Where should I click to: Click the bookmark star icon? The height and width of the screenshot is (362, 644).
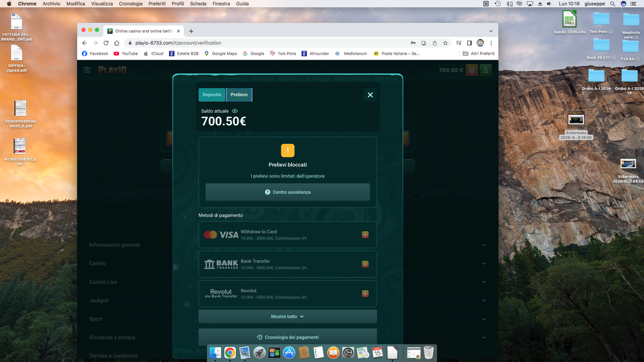click(x=446, y=43)
